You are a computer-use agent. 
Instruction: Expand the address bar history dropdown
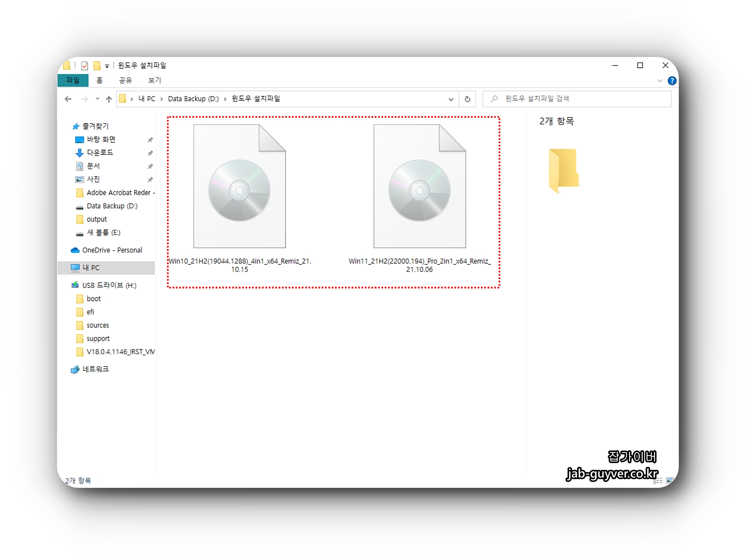click(x=450, y=99)
